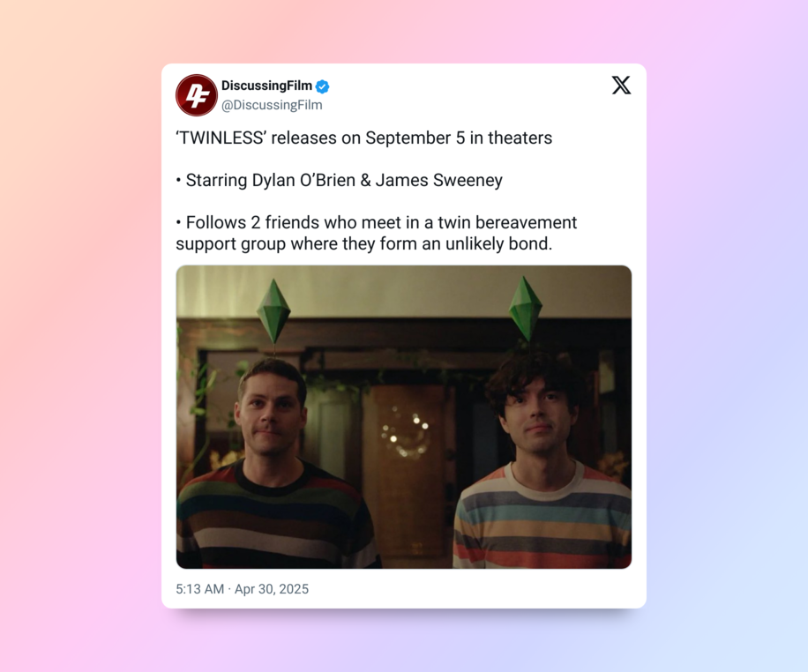Click the DiscussingFilm profile avatar
808x672 pixels.
click(197, 95)
